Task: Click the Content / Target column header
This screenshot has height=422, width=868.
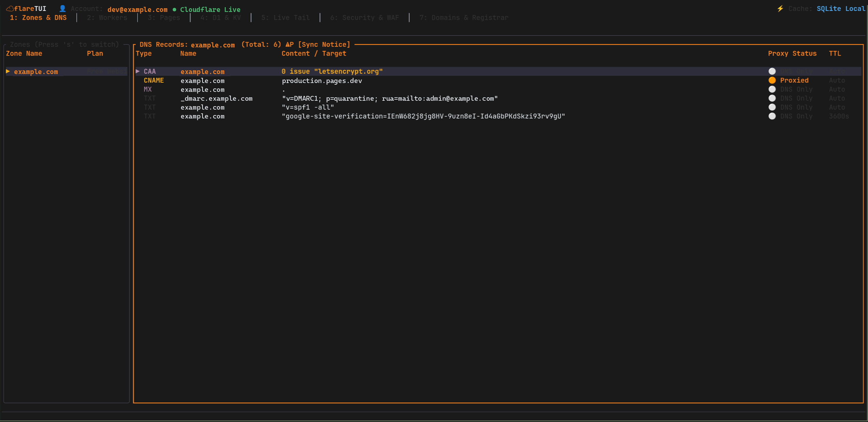Action: pos(314,54)
